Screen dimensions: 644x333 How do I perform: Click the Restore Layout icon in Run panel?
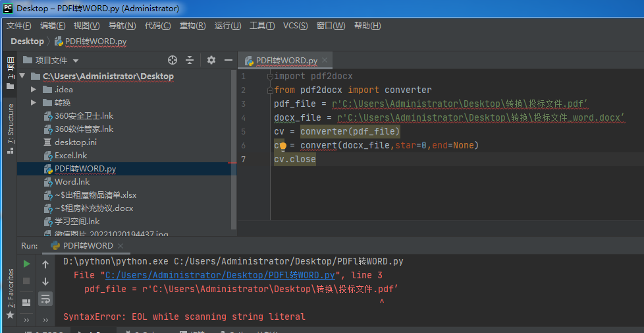26,302
